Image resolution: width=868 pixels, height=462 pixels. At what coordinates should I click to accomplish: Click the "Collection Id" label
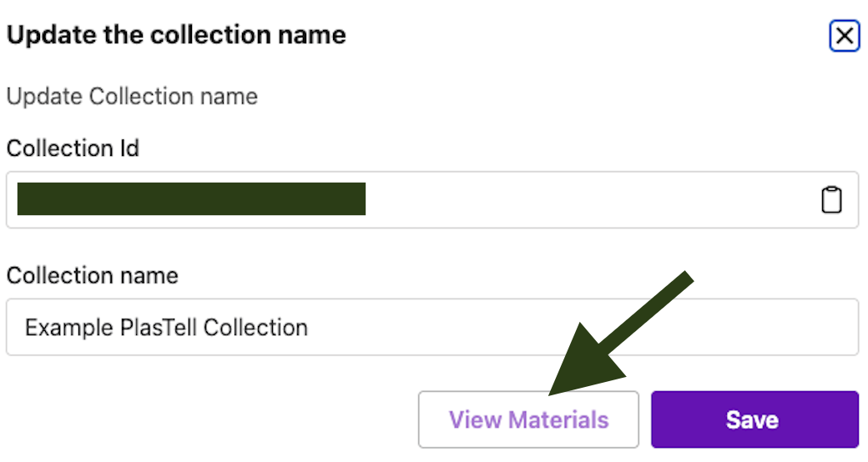(x=73, y=148)
